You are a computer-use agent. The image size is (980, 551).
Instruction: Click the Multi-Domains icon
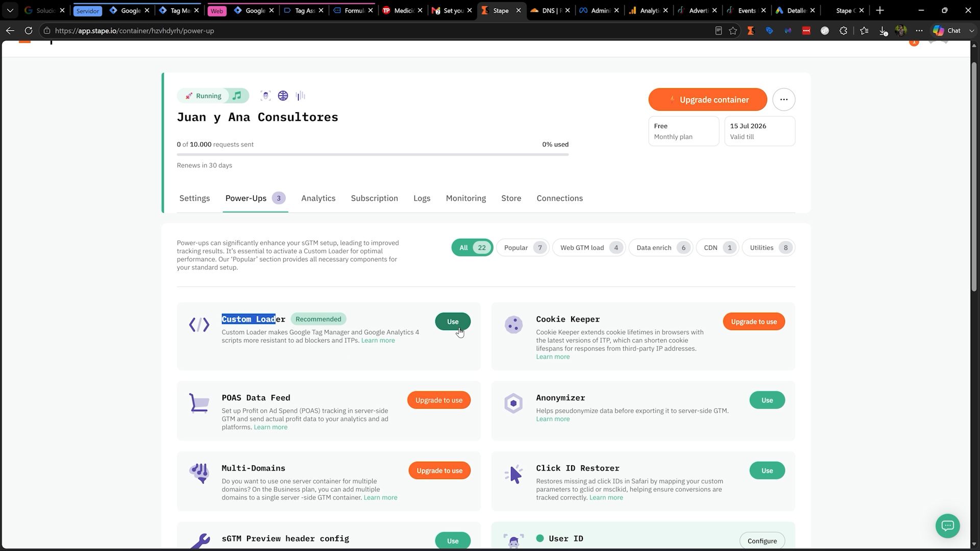click(199, 473)
